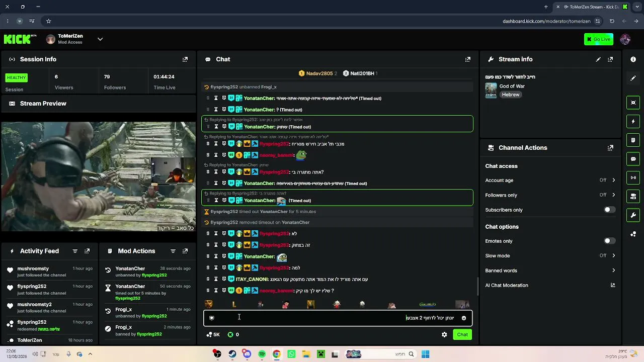Pop out the Chat panel
Viewport: 644px width, 362px height.
468,59
